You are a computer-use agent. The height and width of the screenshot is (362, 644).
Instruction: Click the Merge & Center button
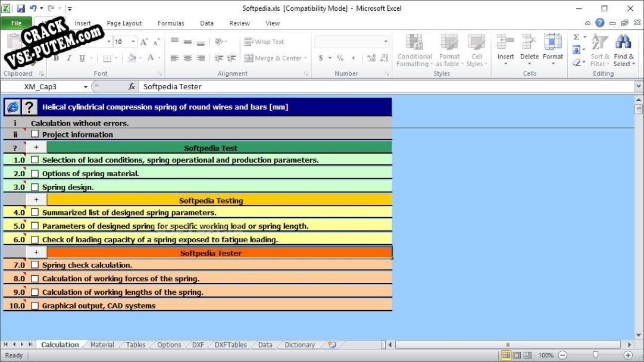274,58
